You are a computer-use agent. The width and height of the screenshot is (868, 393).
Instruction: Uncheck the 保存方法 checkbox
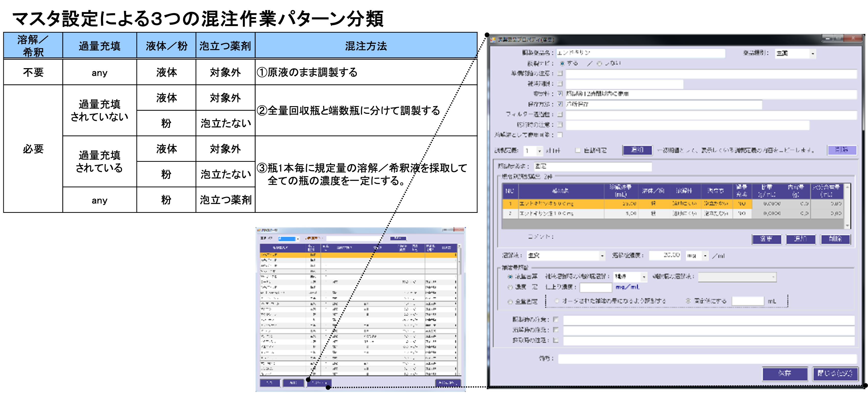coord(560,104)
